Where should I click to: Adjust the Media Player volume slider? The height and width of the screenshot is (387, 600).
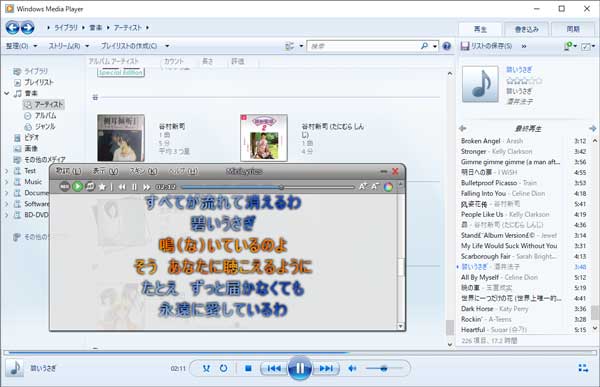[x=384, y=368]
